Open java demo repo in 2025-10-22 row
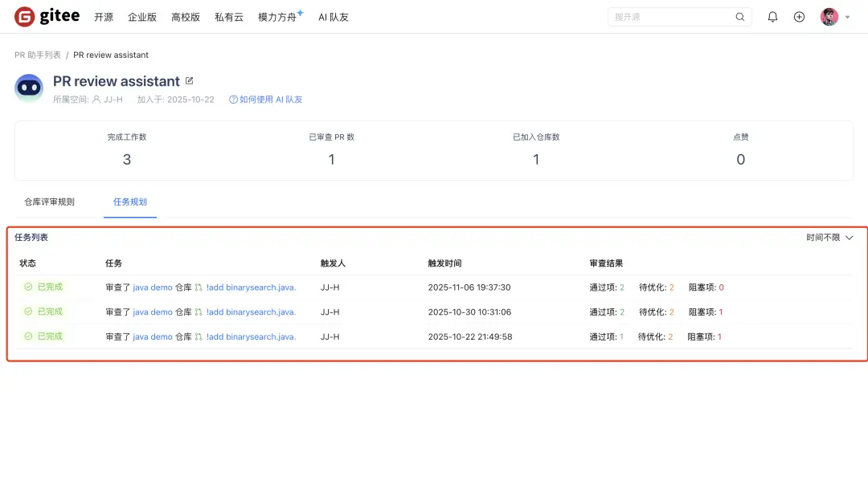Viewport: 868px width, 489px height. 153,336
